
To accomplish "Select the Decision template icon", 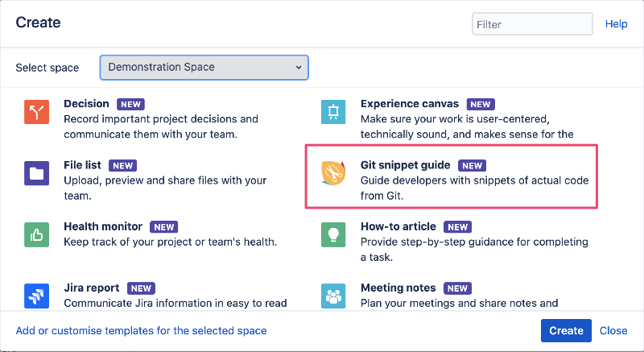I will coord(37,111).
